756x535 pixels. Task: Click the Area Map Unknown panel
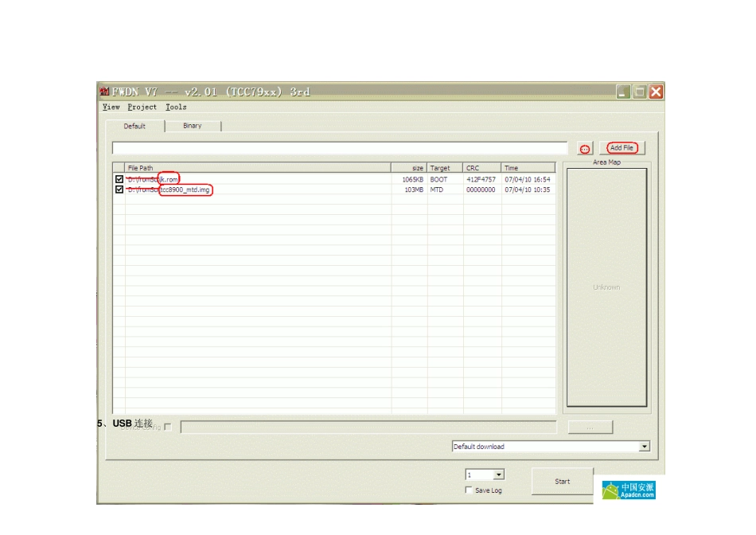click(606, 287)
